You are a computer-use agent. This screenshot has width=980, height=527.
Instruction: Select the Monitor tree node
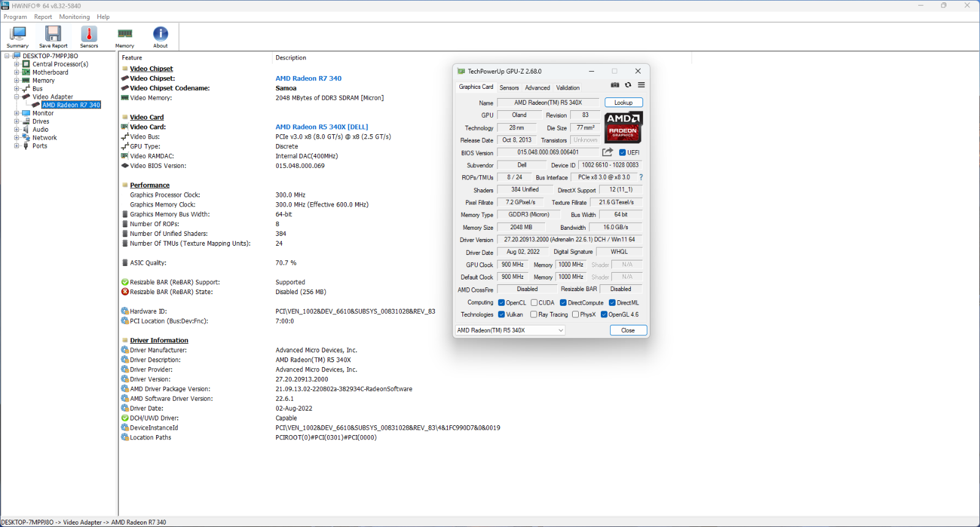coord(43,113)
